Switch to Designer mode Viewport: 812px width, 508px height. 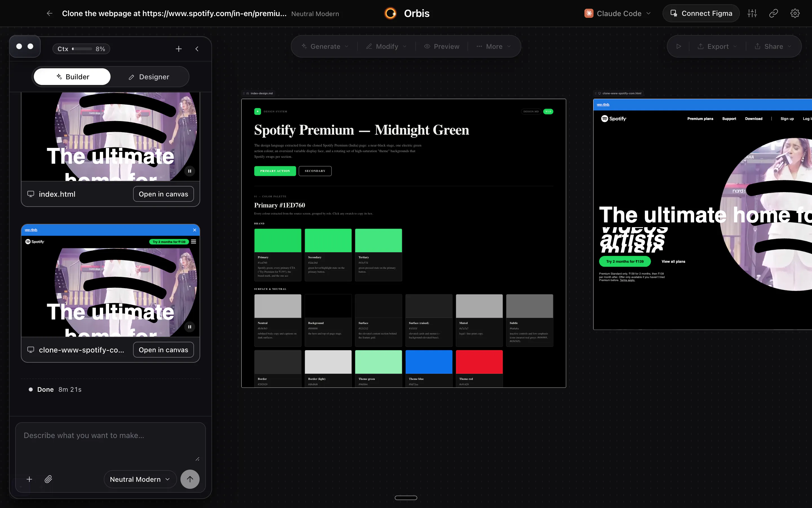tap(149, 77)
